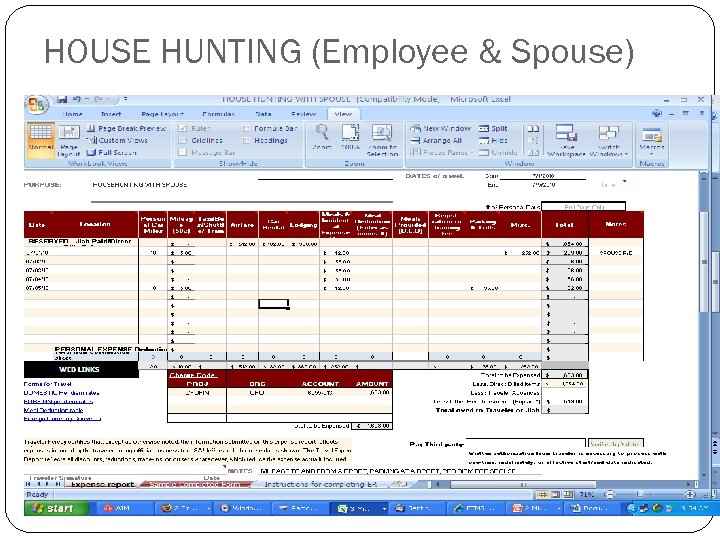Click View Side by Side icon

coord(533,129)
